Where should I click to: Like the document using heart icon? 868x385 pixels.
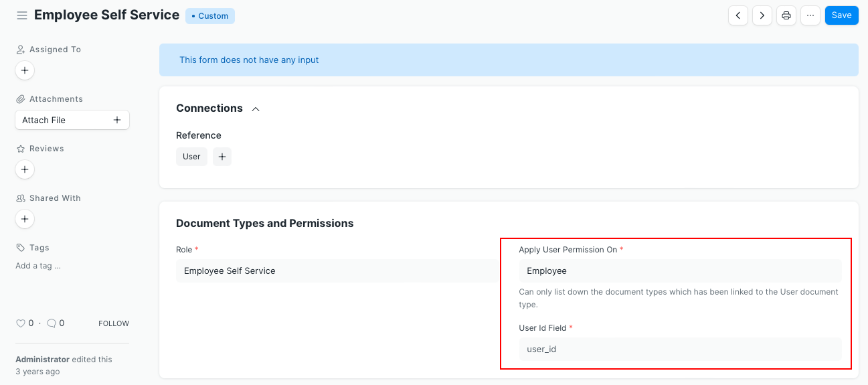pos(21,323)
